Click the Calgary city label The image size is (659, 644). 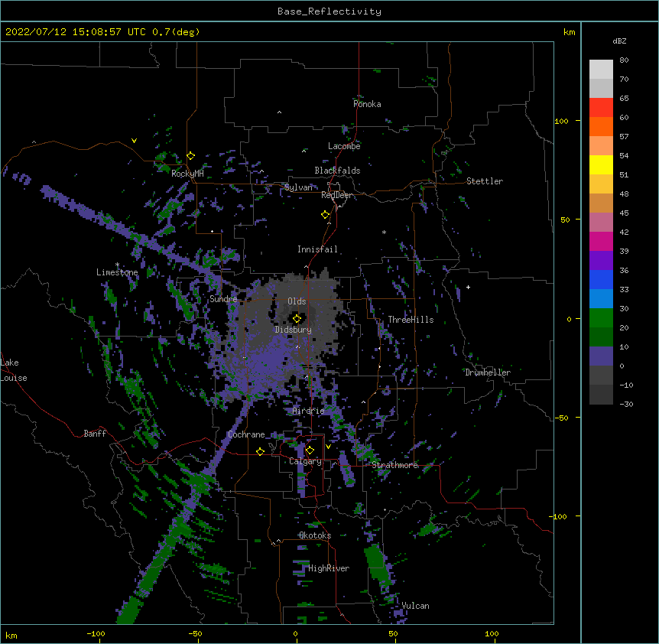306,461
